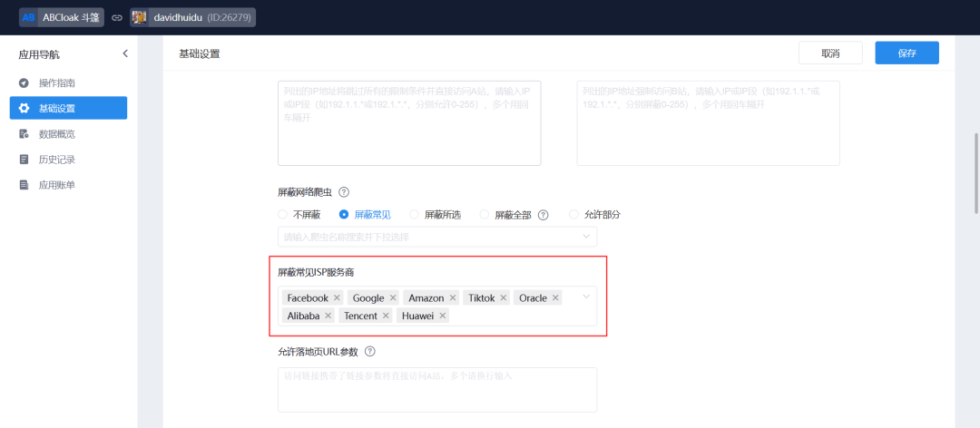Click the ABCloak logo icon
Viewport: 980px width, 428px height.
click(29, 17)
